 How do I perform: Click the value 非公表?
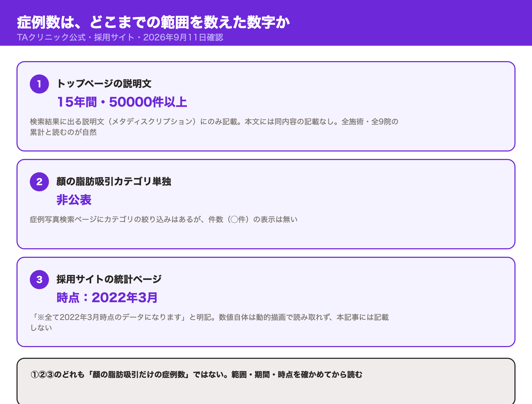(74, 200)
